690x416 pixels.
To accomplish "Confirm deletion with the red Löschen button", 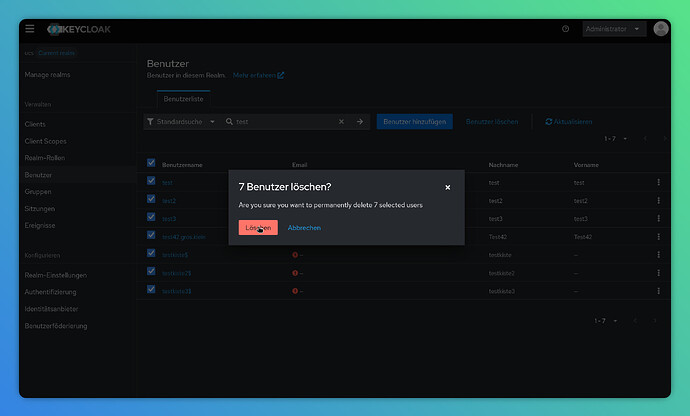I will click(258, 228).
